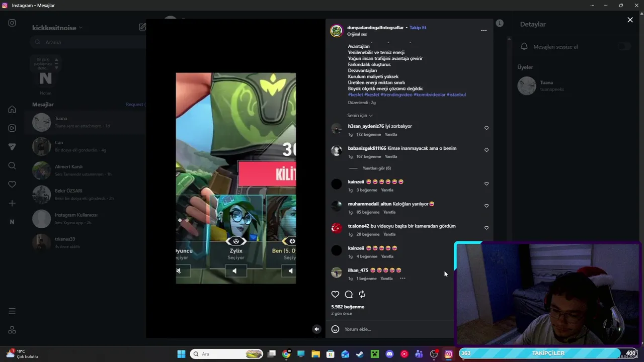Open comment bubble icon below the comments
The height and width of the screenshot is (362, 644).
[349, 295]
